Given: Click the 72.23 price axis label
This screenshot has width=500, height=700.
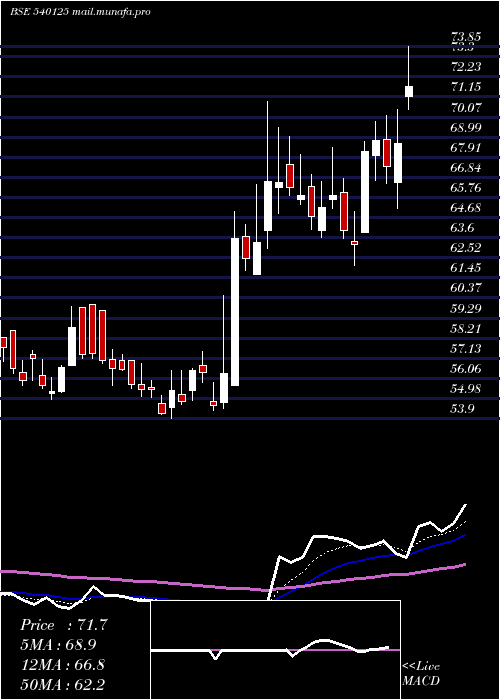Looking at the screenshot, I should click(467, 67).
